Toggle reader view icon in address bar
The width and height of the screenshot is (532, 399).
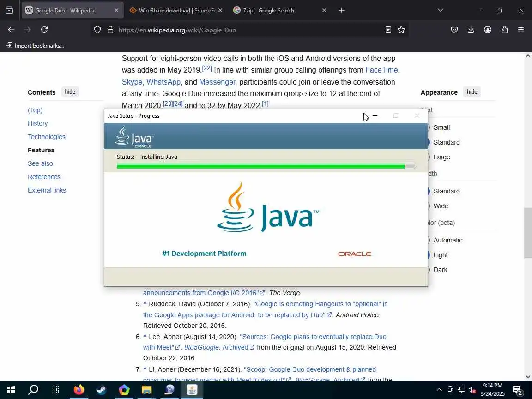(388, 30)
